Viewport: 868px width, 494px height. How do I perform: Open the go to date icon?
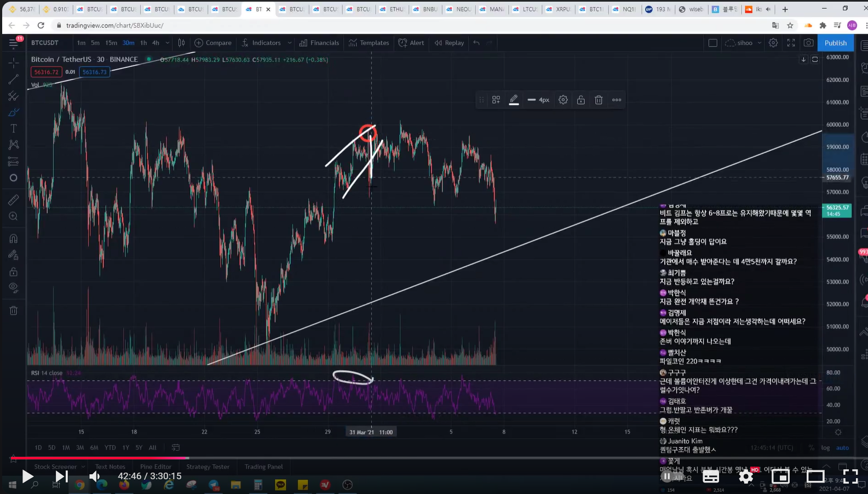coord(175,447)
